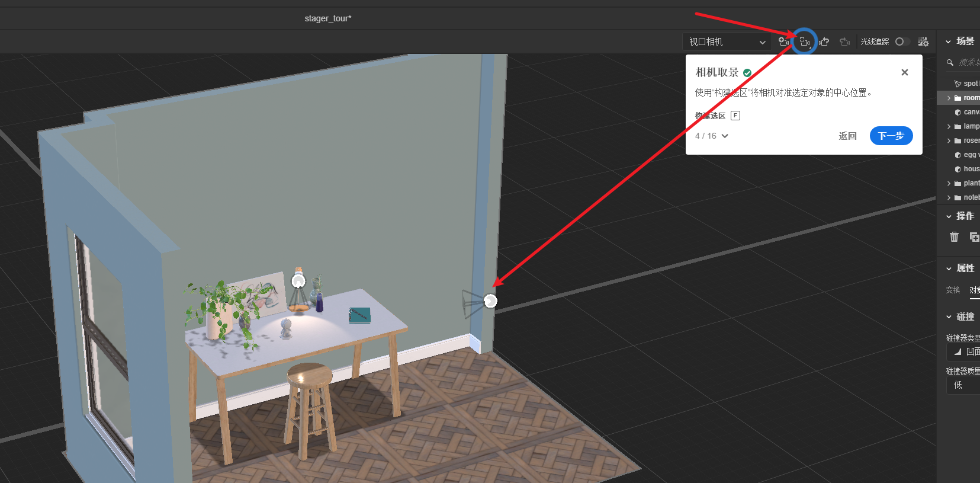Viewport: 980px width, 483px height.
Task: Open the 视口相机 camera dropdown
Action: coord(727,41)
